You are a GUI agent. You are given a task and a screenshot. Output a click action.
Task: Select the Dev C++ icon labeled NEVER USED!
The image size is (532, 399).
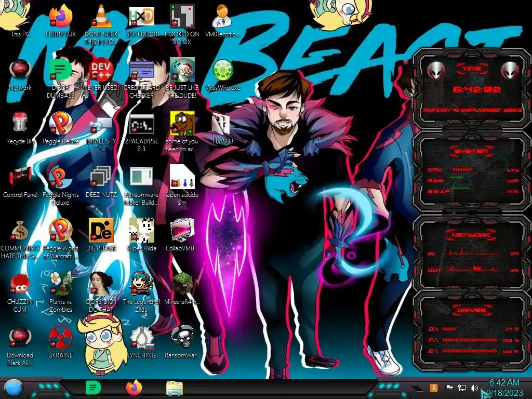101,70
